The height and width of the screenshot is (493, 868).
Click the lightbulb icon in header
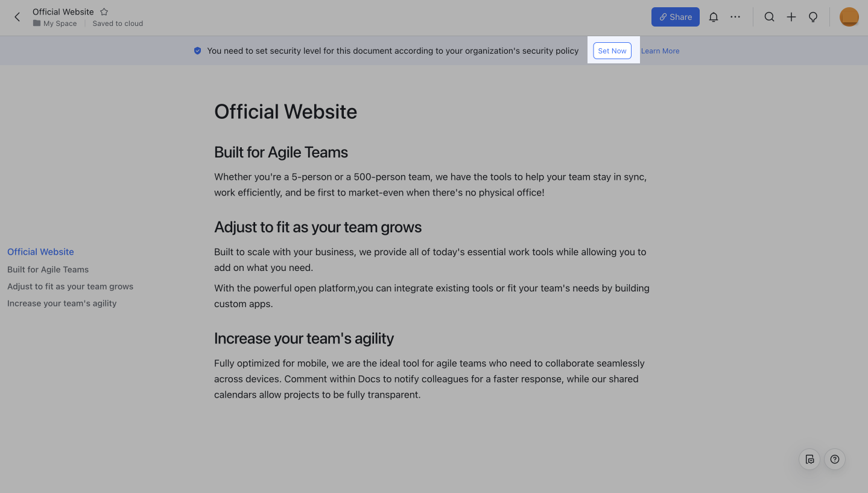[813, 17]
